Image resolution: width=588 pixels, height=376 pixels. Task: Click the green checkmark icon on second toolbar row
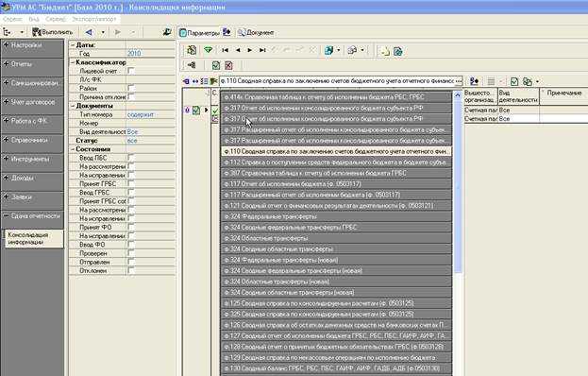216,66
